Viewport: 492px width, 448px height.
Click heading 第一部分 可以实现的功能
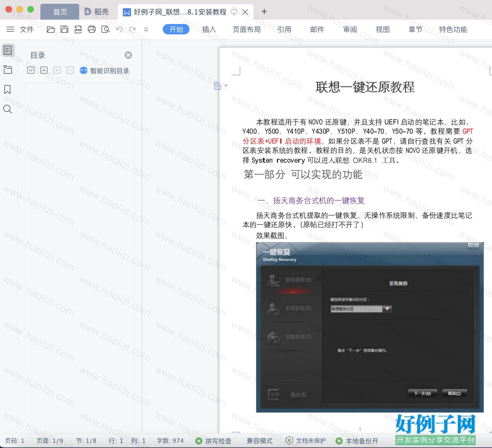pos(303,174)
